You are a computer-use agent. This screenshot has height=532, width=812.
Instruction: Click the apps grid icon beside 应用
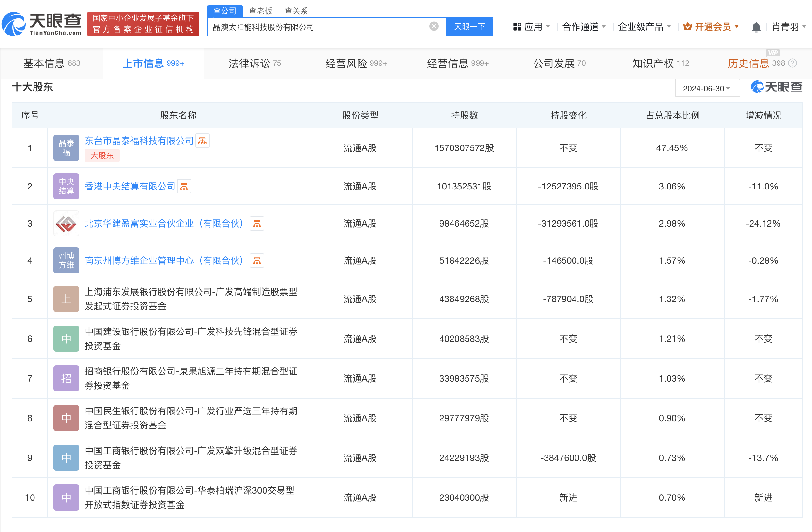pyautogui.click(x=517, y=27)
